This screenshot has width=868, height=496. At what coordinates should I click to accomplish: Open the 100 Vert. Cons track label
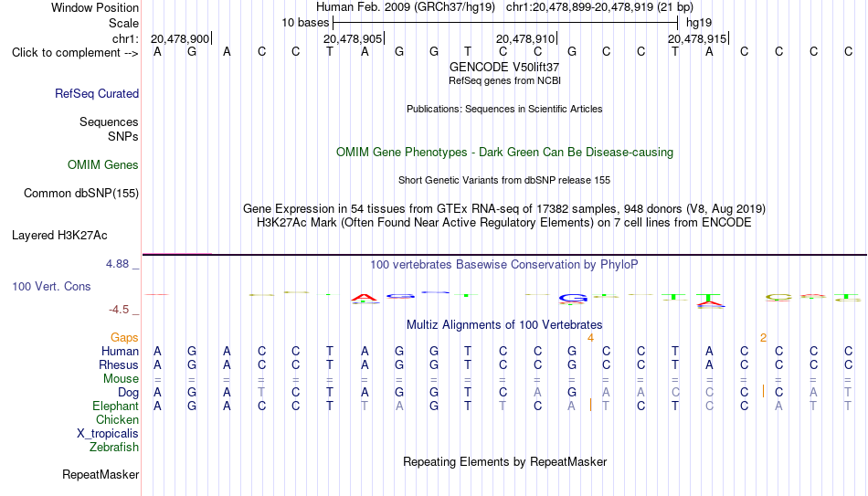click(x=51, y=286)
